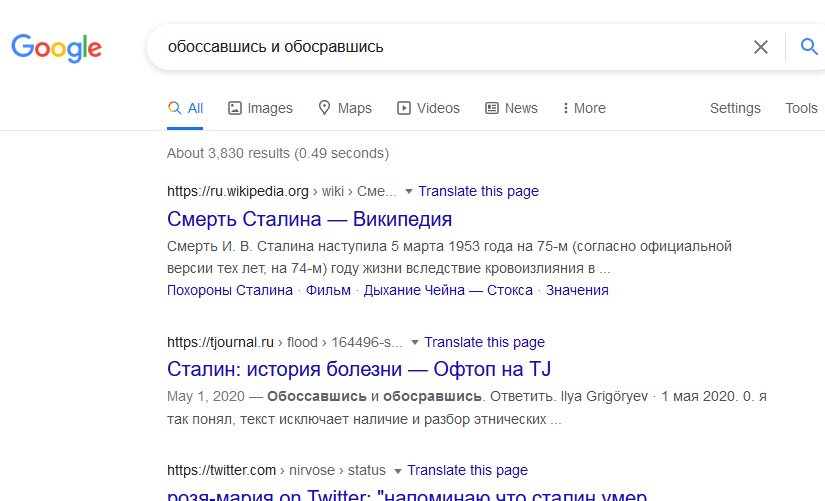This screenshot has height=501, width=825.
Task: Translate the twitter.com result page
Action: pyautogui.click(x=467, y=470)
